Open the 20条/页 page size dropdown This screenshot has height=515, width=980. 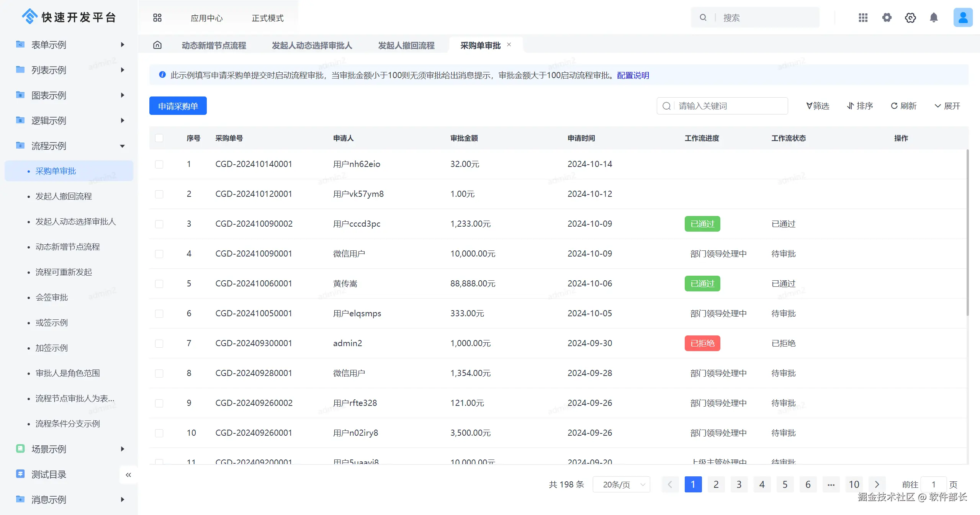pyautogui.click(x=621, y=484)
